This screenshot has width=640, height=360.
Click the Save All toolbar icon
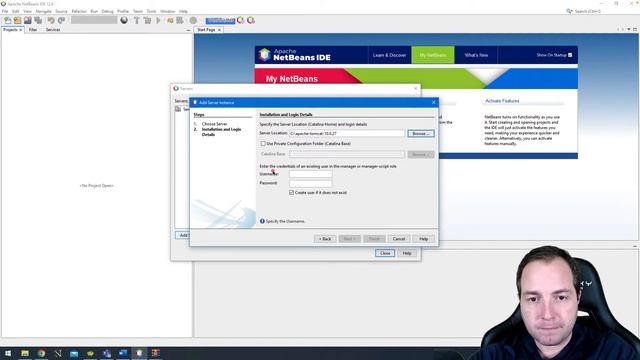[x=38, y=20]
